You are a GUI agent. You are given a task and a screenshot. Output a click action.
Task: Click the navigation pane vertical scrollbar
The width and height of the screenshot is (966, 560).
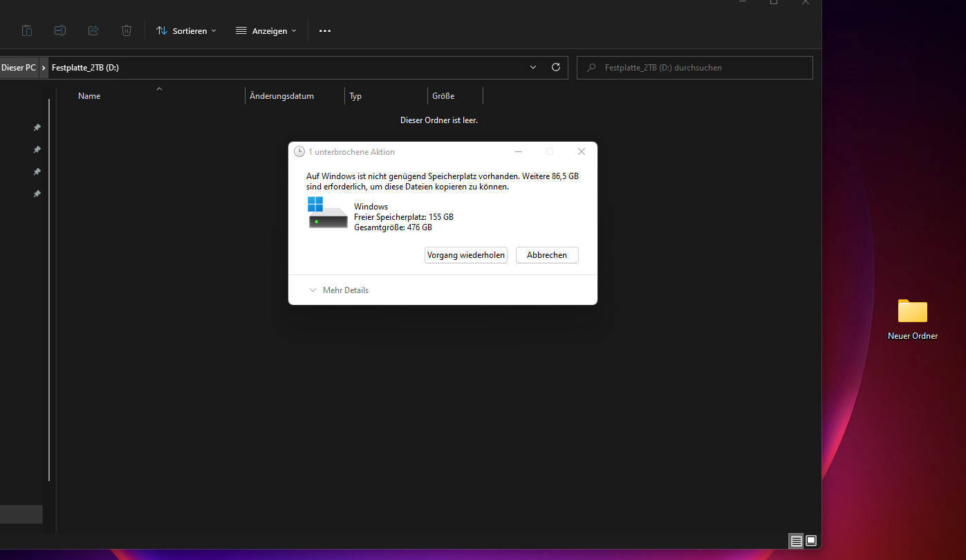[49, 290]
